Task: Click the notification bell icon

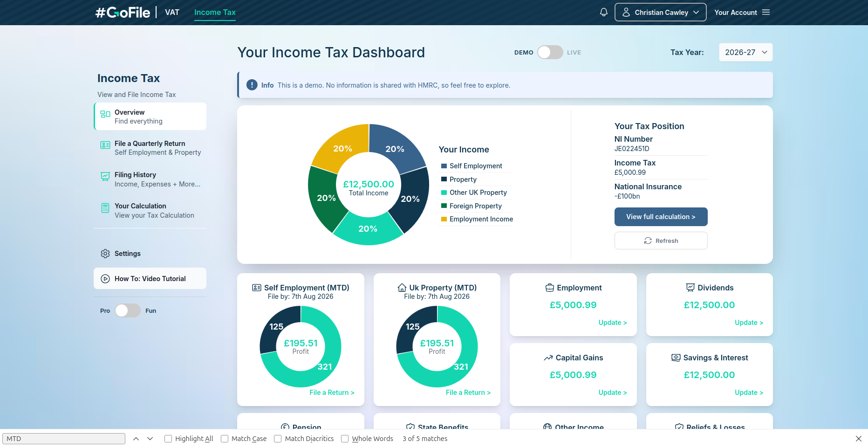Action: tap(603, 12)
